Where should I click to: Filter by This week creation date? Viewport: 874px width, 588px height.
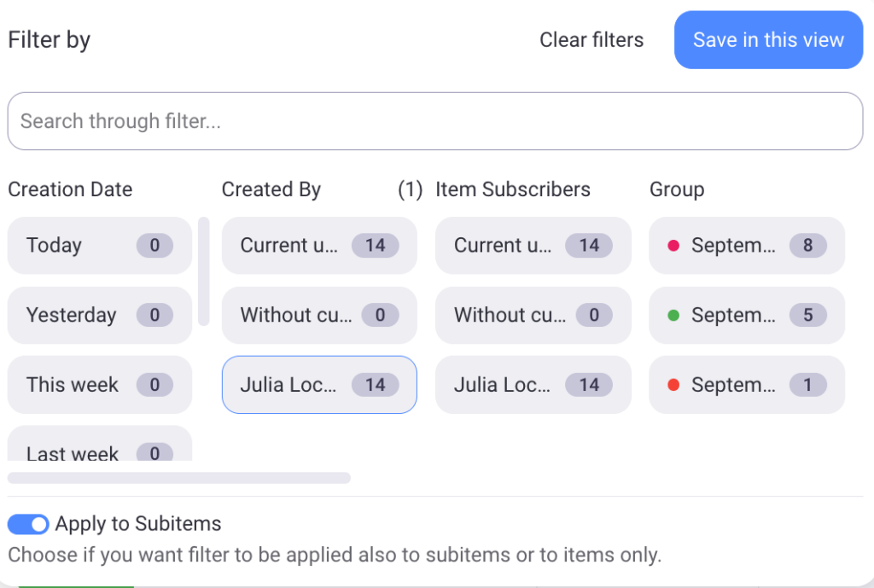click(x=99, y=385)
